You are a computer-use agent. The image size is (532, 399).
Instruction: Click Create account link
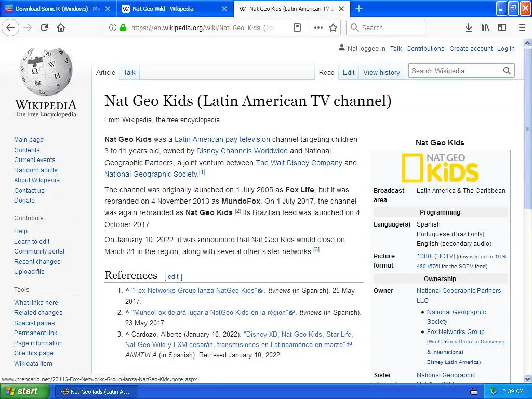coord(471,48)
